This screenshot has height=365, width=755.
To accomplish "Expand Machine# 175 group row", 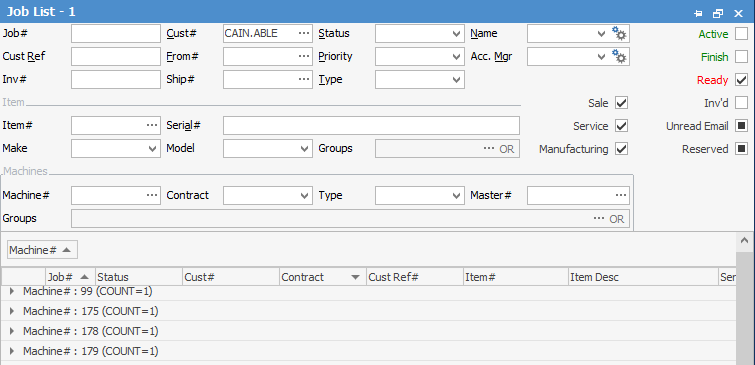I will pyautogui.click(x=12, y=312).
